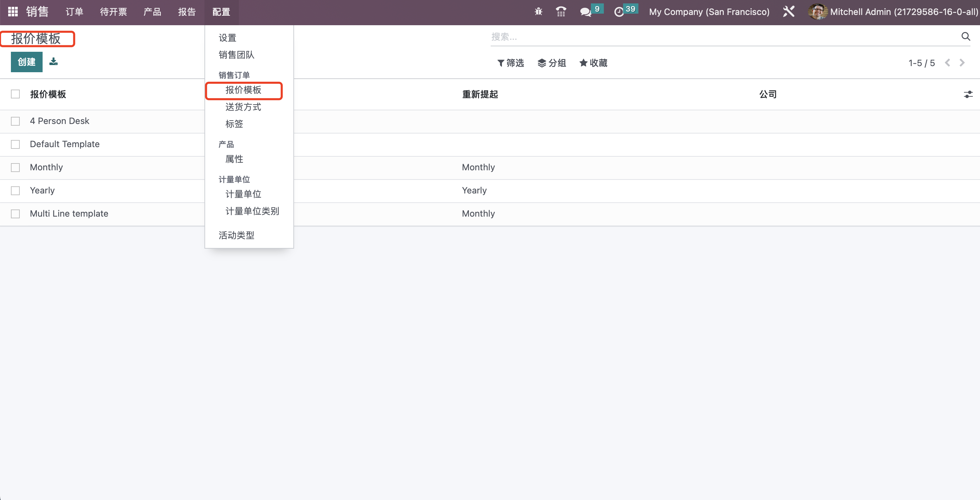This screenshot has width=980, height=500.
Task: Click the search magnifier icon
Action: tap(966, 36)
